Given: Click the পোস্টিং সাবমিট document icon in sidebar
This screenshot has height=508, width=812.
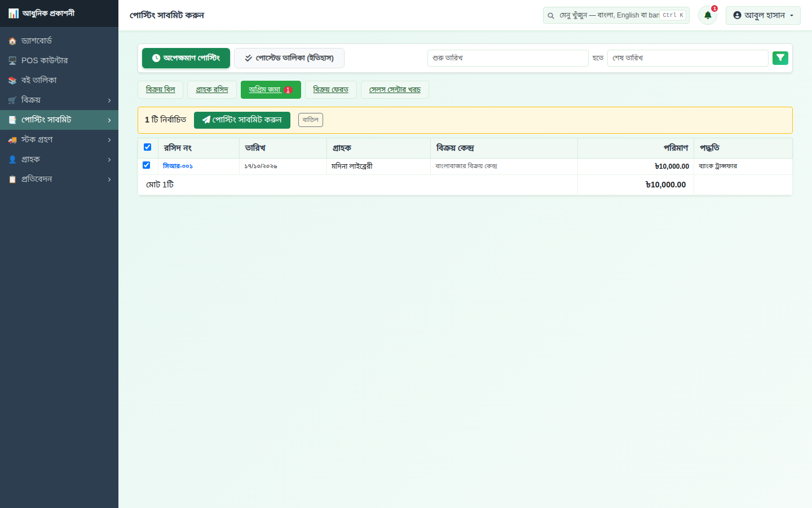Looking at the screenshot, I should pos(12,120).
